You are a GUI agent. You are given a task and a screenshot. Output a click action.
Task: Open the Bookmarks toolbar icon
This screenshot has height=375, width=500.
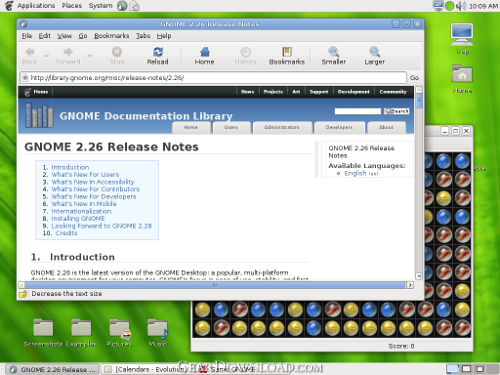click(287, 52)
